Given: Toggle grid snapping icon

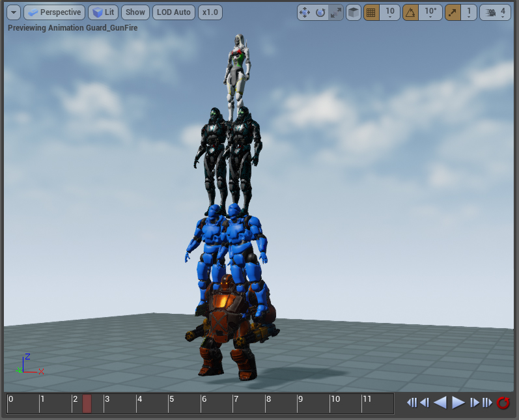Looking at the screenshot, I should [x=371, y=12].
